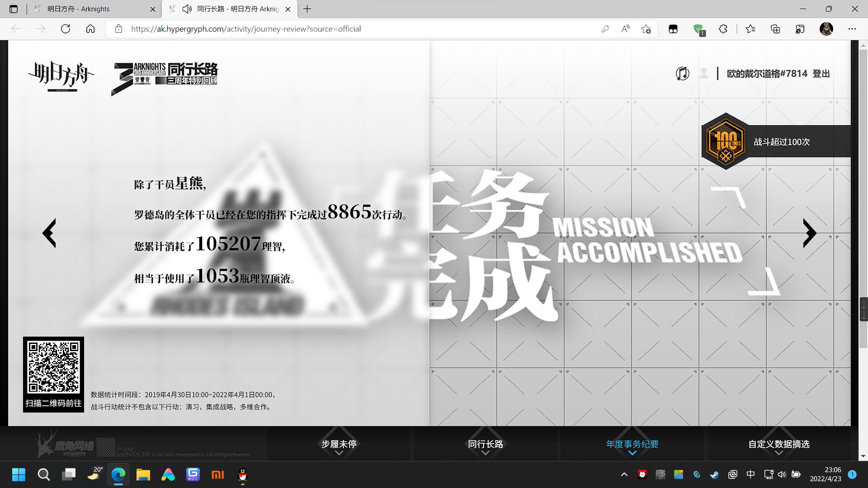Open a new browser tab
868x488 pixels.
(x=307, y=9)
